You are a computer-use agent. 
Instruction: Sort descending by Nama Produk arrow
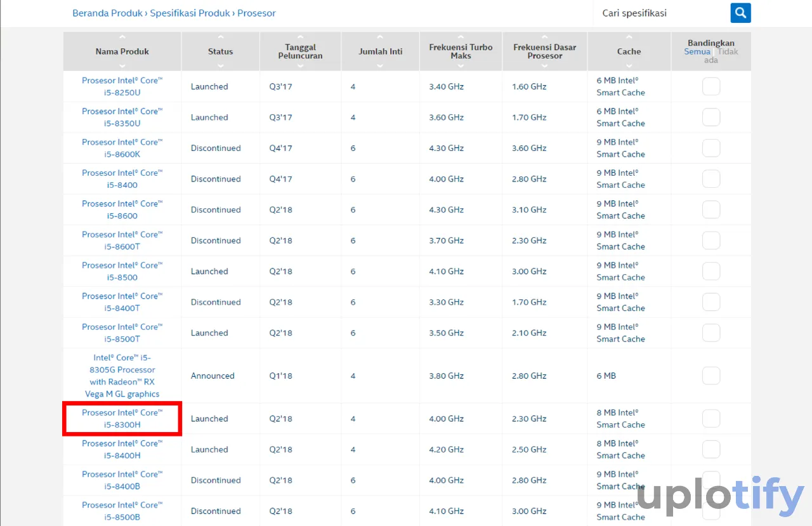[122, 66]
